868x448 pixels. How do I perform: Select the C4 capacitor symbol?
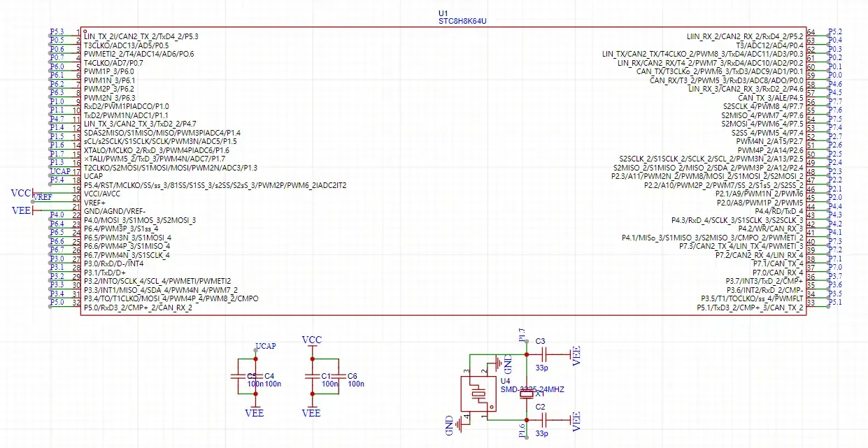(255, 376)
